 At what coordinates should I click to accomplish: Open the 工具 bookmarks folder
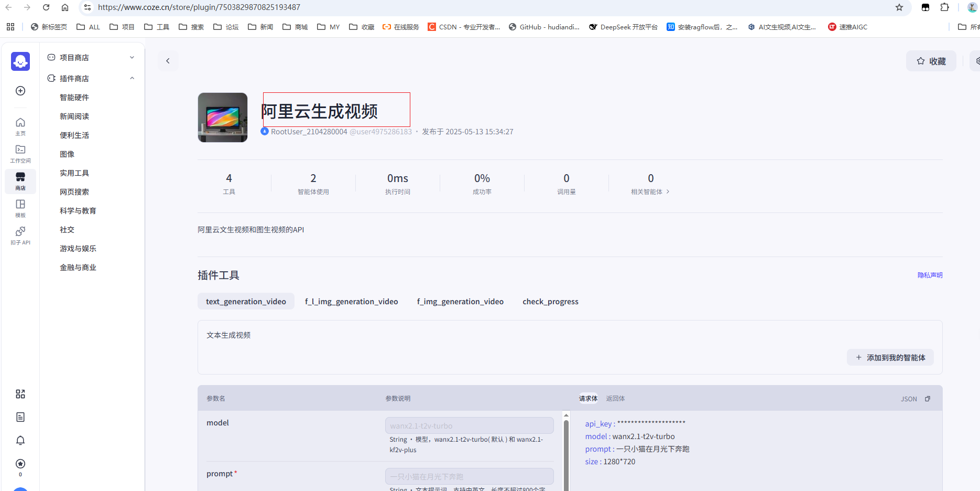click(x=156, y=27)
